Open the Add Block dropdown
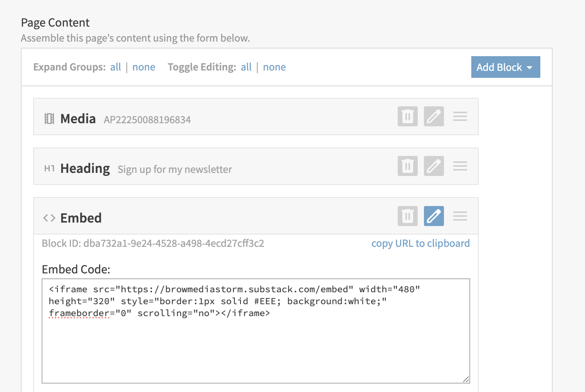Viewport: 585px width, 392px height. pyautogui.click(x=506, y=67)
